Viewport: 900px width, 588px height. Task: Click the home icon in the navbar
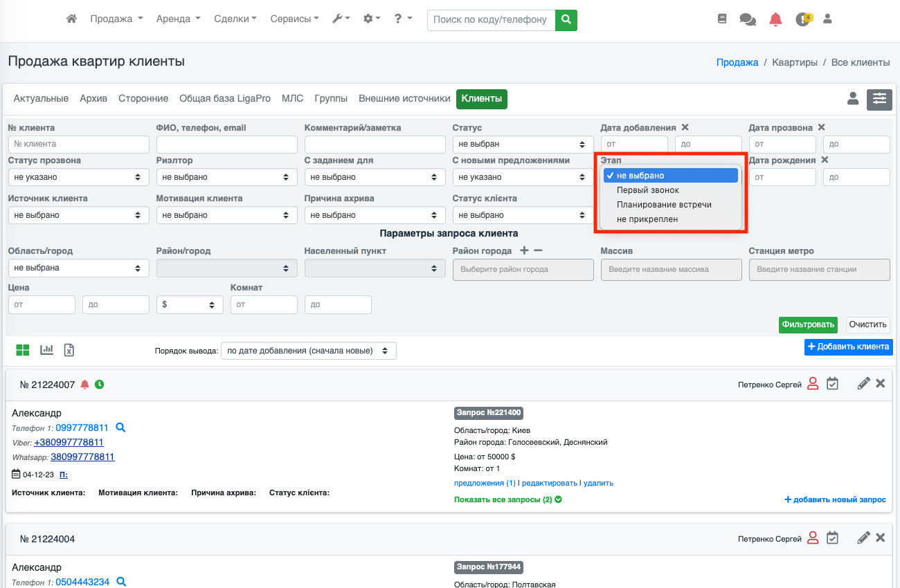(71, 19)
